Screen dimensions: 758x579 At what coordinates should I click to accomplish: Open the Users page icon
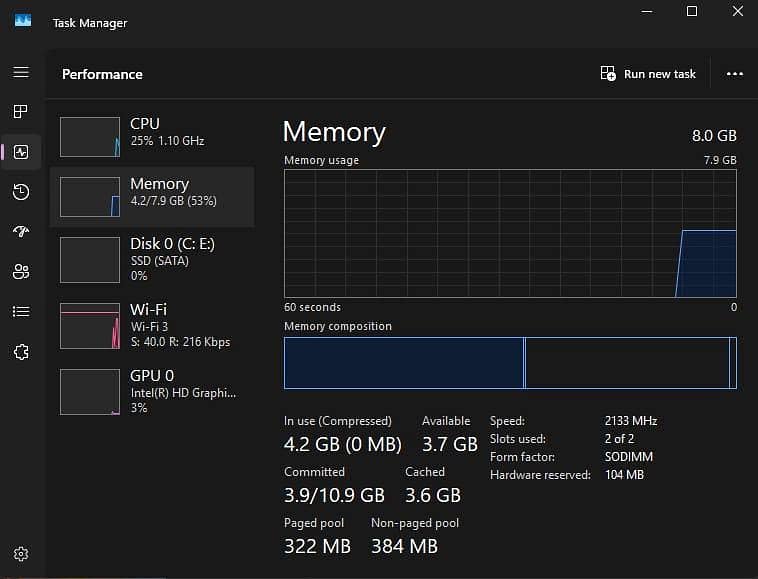(x=21, y=272)
